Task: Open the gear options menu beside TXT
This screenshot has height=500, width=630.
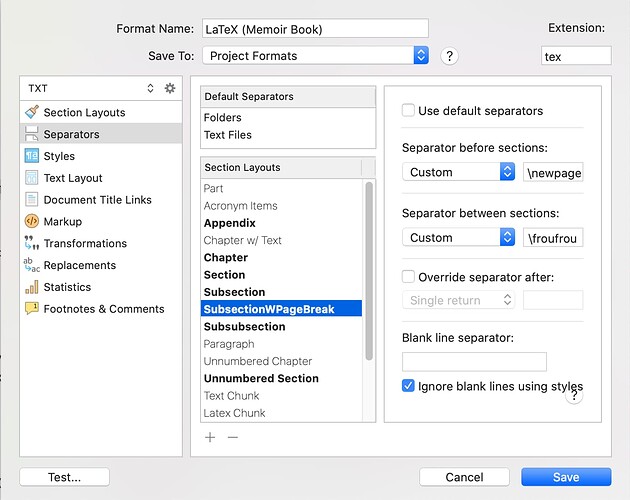Action: (x=170, y=88)
